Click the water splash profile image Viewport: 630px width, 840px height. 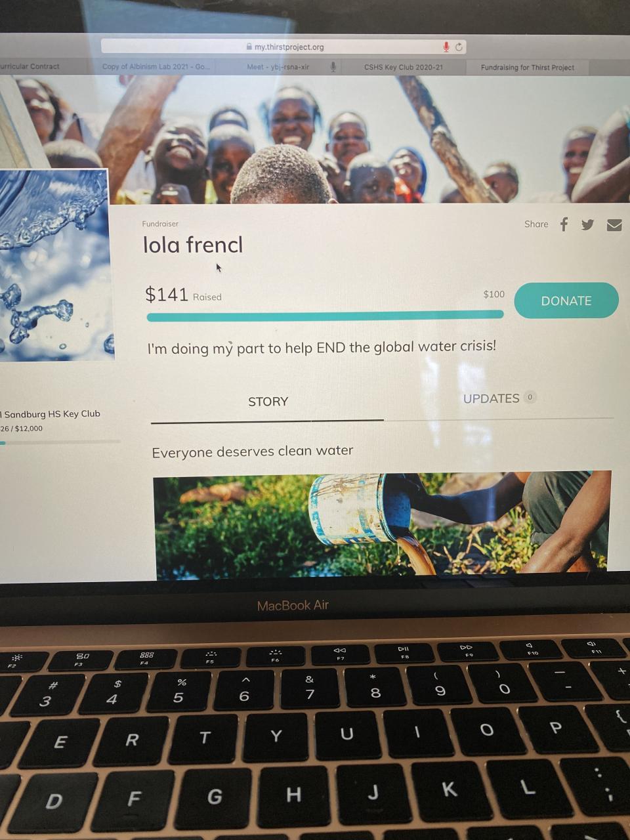54,264
